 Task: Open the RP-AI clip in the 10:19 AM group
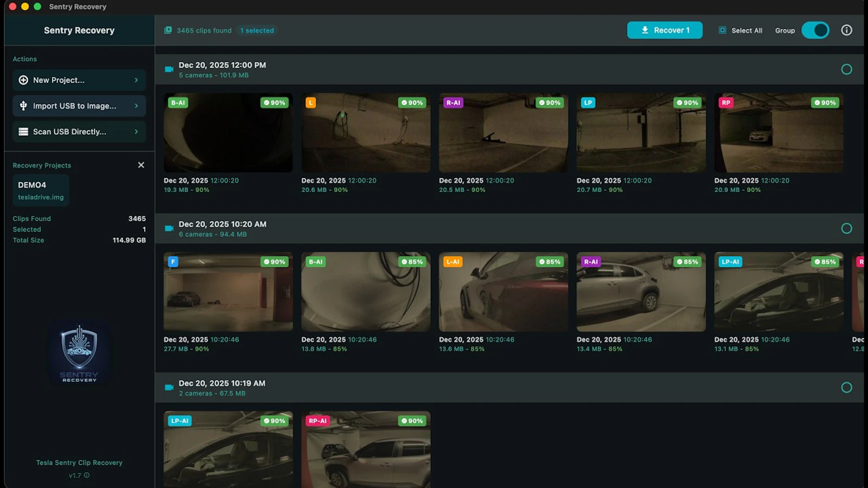pos(366,450)
